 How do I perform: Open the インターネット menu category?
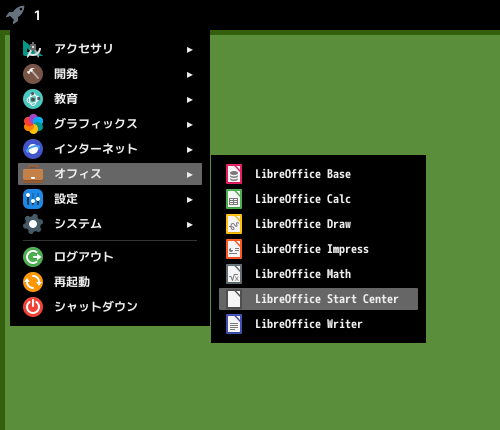110,149
